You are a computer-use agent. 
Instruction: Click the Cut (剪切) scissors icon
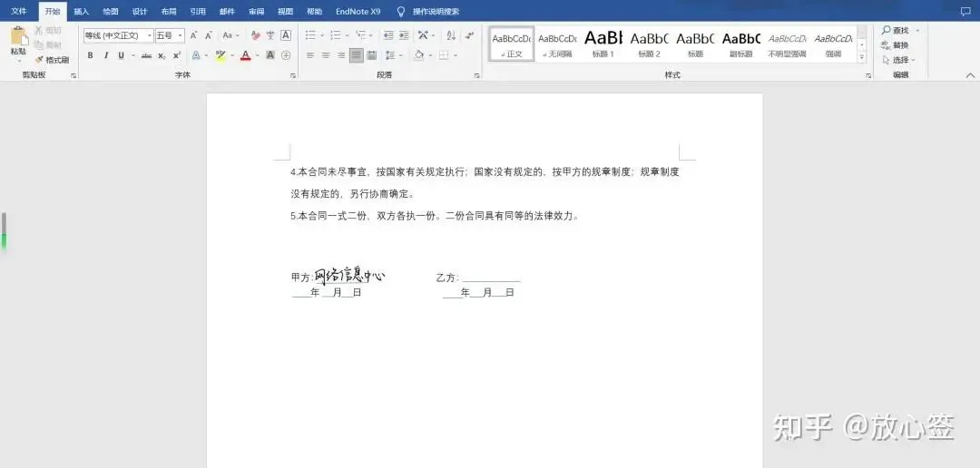(39, 30)
